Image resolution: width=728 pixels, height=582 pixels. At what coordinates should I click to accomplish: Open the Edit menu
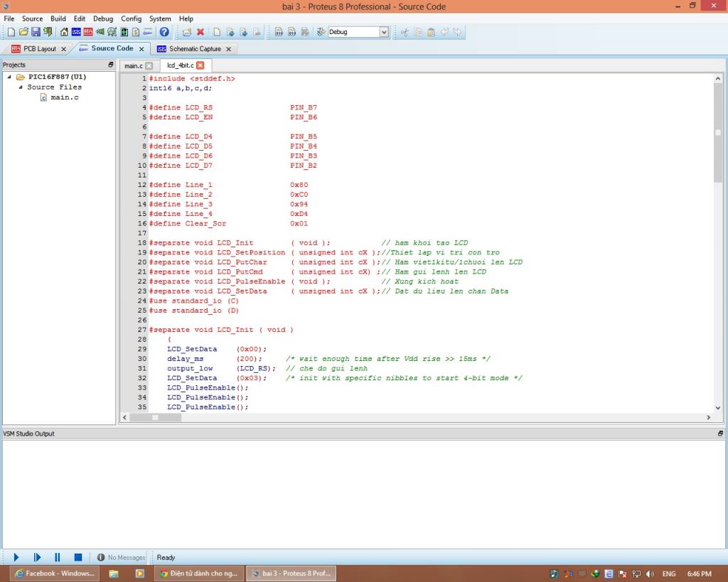pyautogui.click(x=80, y=18)
